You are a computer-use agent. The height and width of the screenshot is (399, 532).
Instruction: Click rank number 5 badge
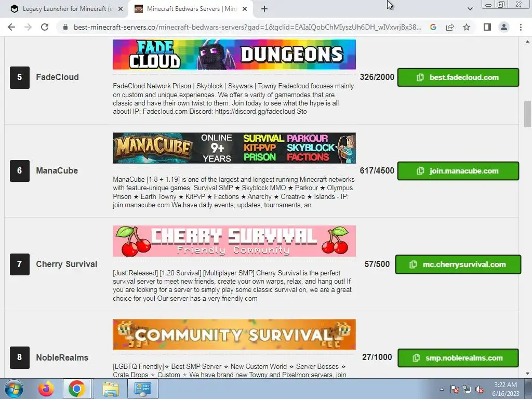click(x=20, y=78)
